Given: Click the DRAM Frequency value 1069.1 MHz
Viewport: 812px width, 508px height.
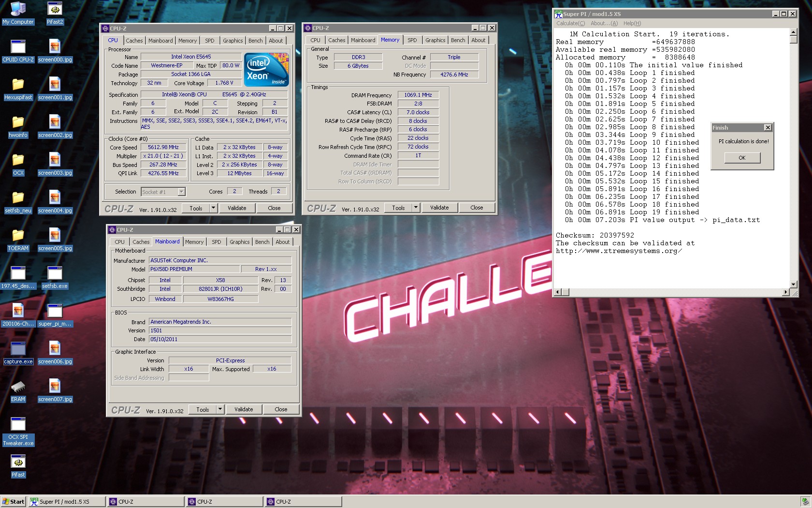Looking at the screenshot, I should 418,95.
